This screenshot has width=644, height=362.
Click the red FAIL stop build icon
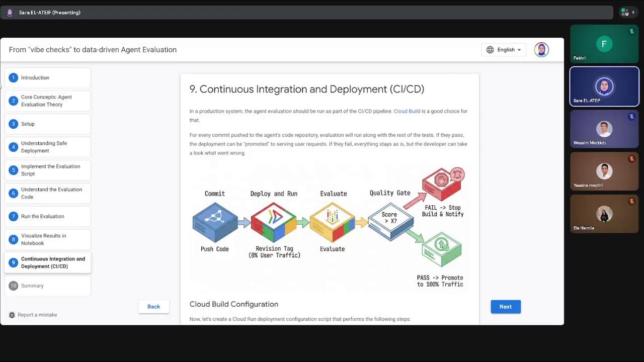point(443,184)
